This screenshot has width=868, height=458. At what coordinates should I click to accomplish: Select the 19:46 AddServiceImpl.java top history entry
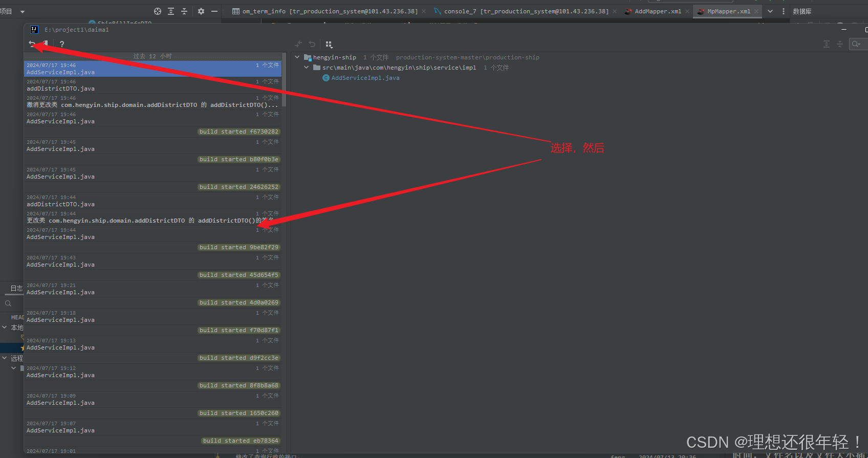click(x=153, y=69)
